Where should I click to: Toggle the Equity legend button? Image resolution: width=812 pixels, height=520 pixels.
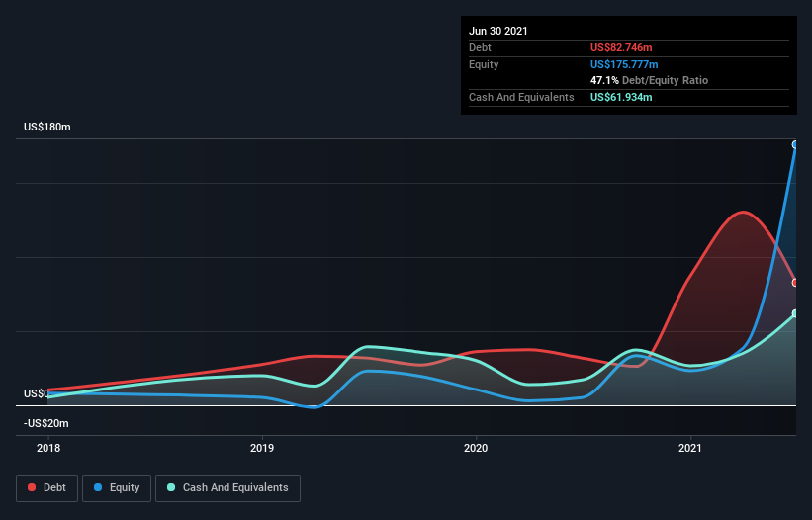117,488
